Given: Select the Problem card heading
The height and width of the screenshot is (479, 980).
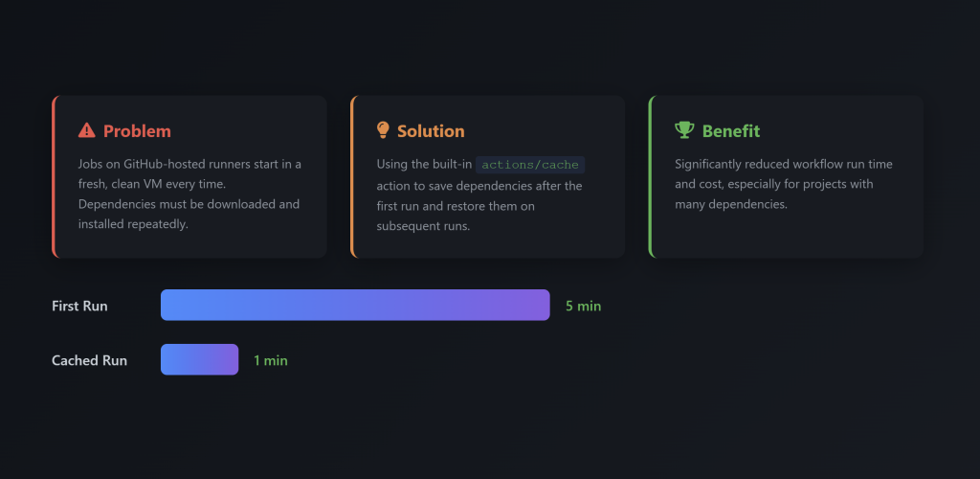Looking at the screenshot, I should point(137,131).
